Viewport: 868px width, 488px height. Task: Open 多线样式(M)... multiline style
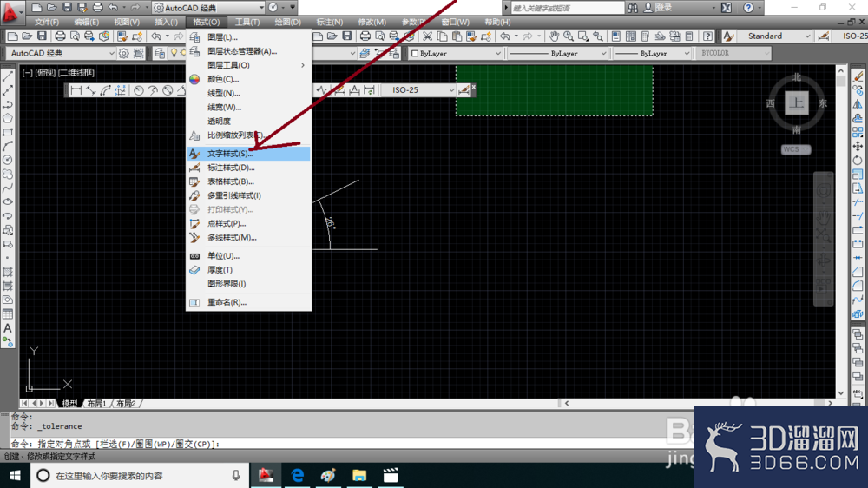[x=248, y=237]
